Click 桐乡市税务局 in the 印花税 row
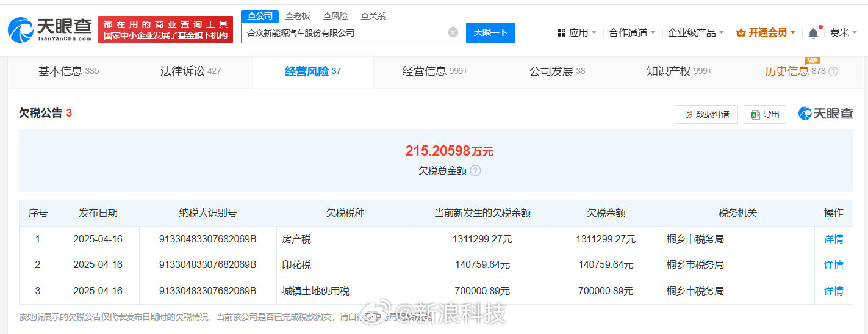The width and height of the screenshot is (868, 334). [695, 265]
